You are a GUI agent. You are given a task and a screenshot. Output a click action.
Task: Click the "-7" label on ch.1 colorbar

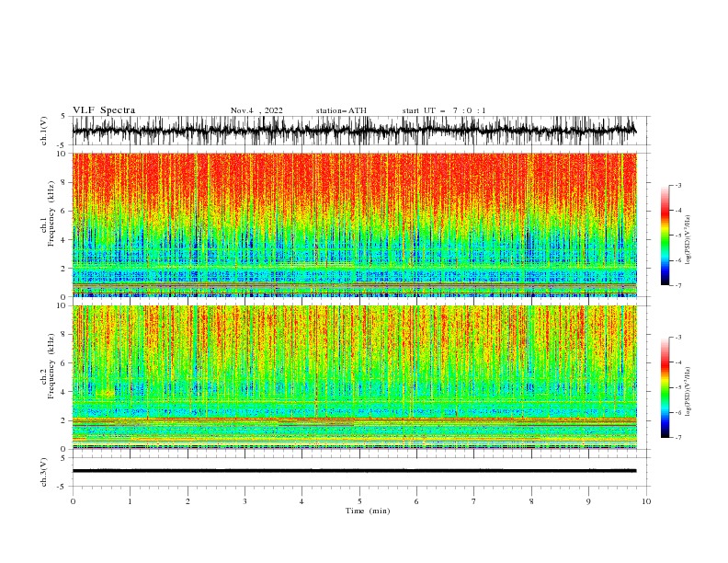678,285
